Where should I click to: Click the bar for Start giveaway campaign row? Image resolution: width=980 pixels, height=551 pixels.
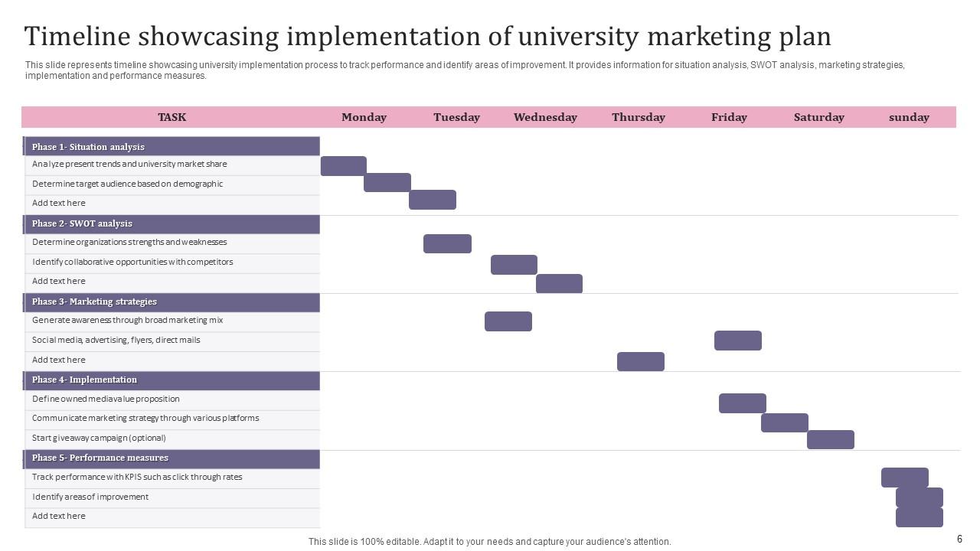tap(830, 439)
